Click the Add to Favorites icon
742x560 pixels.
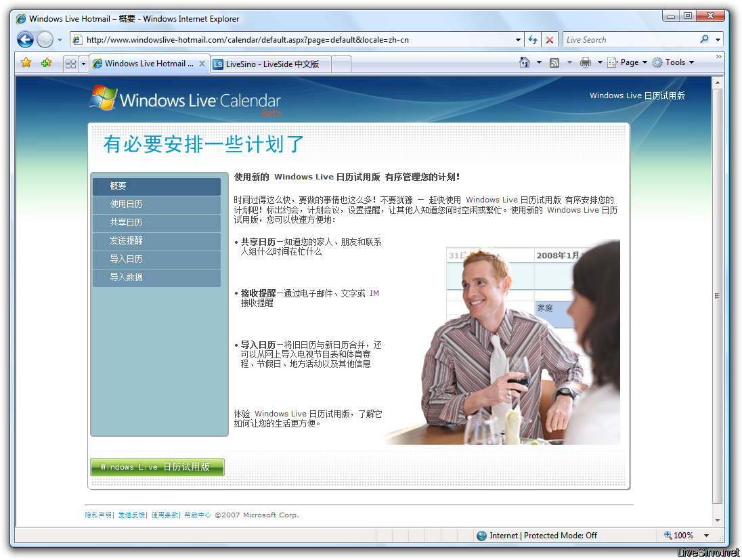46,62
